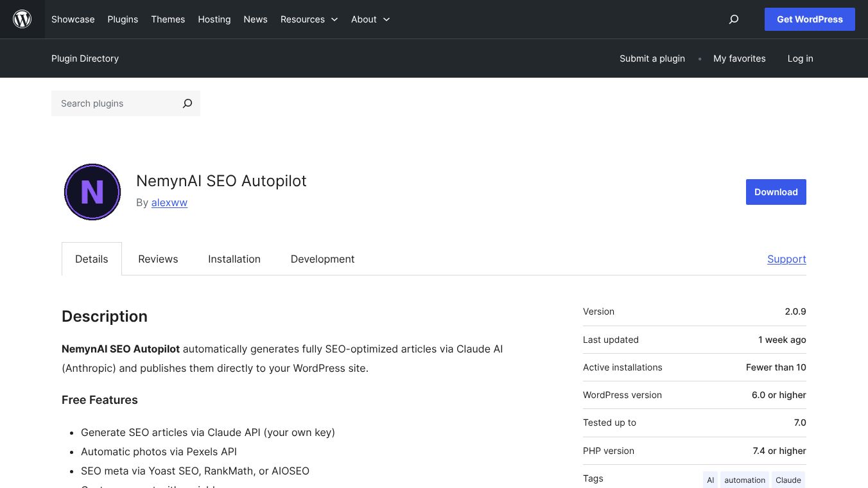Open the Showcase menu item
This screenshot has height=488, width=868.
click(73, 19)
